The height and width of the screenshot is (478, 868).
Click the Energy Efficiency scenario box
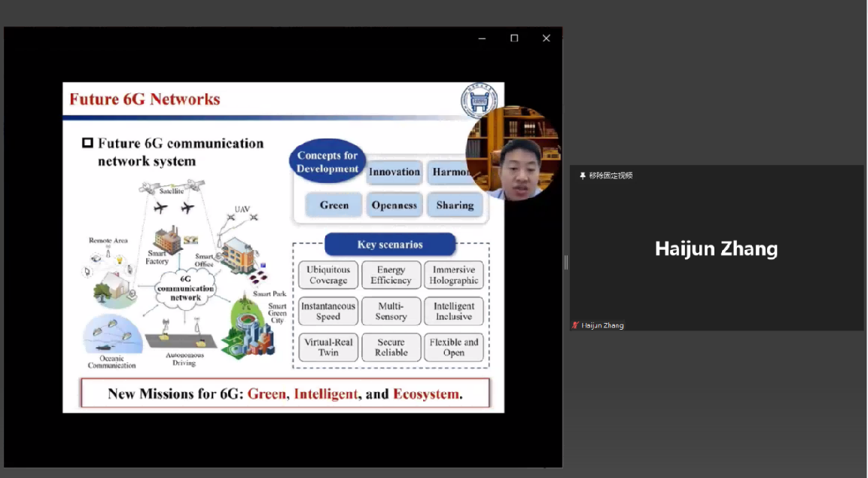391,275
